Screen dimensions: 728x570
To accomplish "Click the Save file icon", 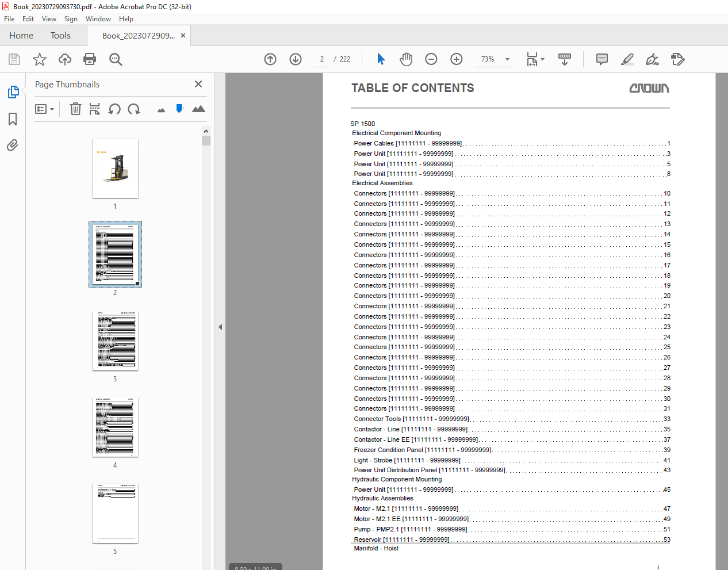I will click(14, 59).
